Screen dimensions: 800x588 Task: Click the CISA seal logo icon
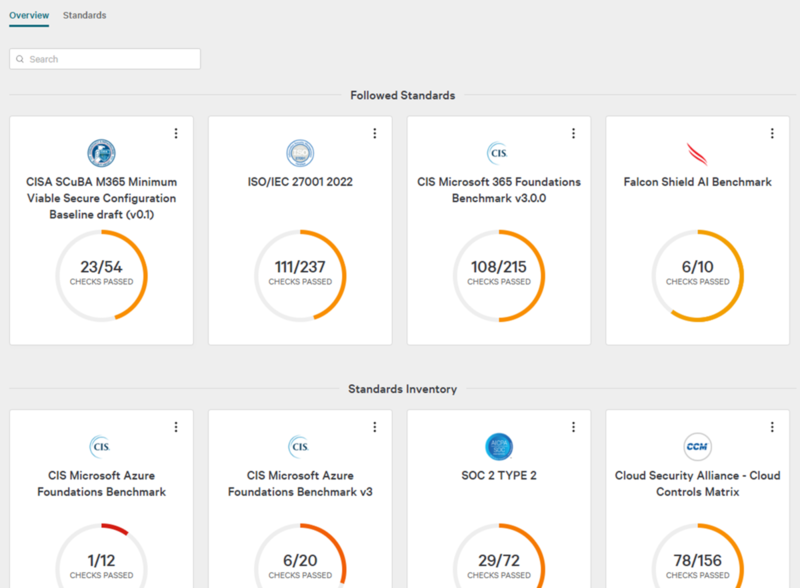coord(102,153)
